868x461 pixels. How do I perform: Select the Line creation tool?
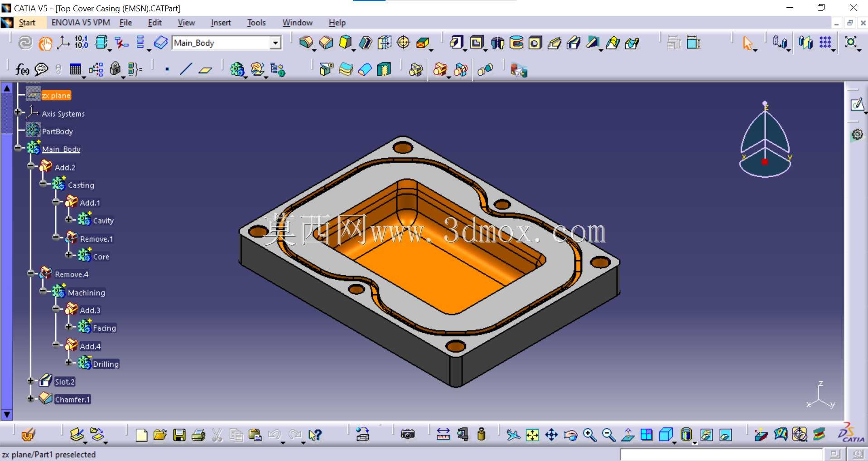tap(186, 69)
